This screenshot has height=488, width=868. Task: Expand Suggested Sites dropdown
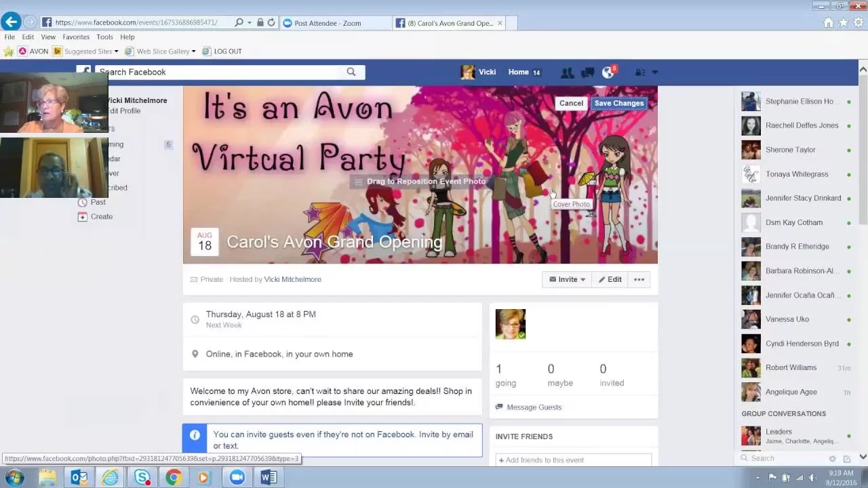pyautogui.click(x=116, y=52)
